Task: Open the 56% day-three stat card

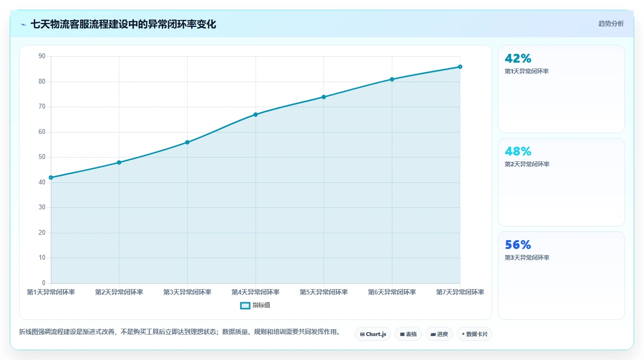Action: pos(561,275)
